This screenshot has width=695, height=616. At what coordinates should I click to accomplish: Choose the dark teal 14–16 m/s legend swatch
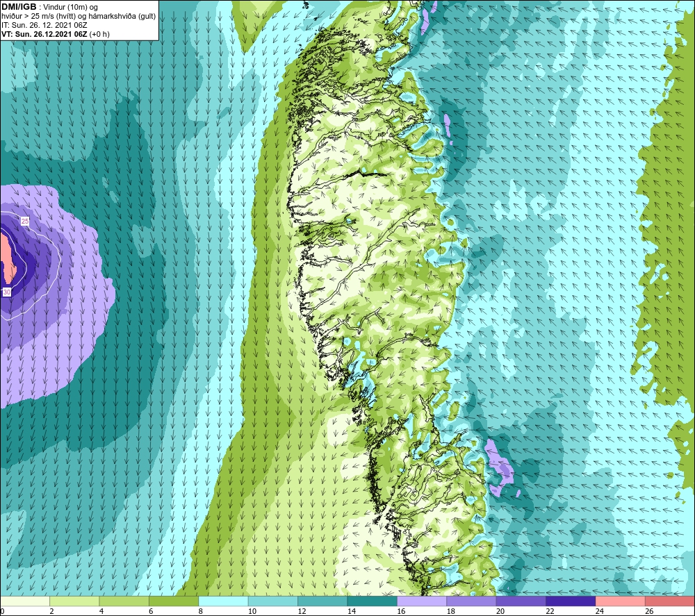coord(373,601)
